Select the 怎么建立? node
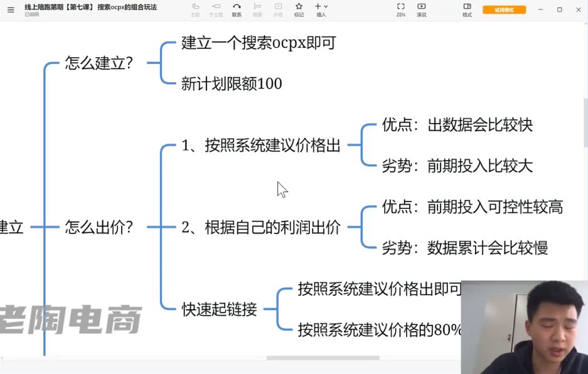588x374 pixels. 99,63
